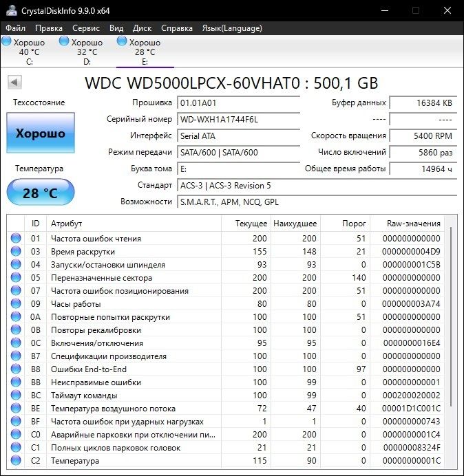This screenshot has width=464, height=476.
Task: Open the Язык(Language) menu
Action: point(232,28)
